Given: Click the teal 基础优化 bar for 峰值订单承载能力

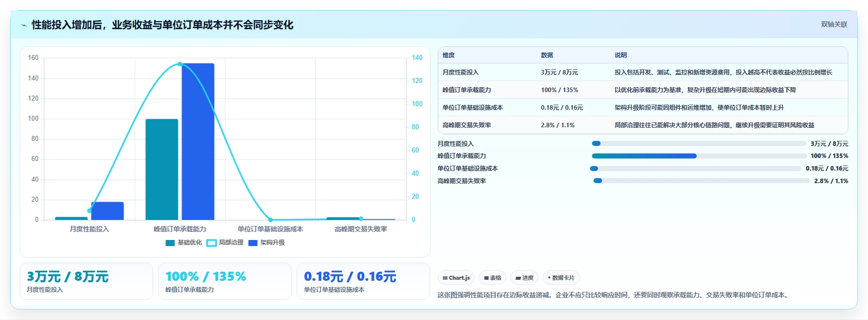Looking at the screenshot, I should 162,170.
